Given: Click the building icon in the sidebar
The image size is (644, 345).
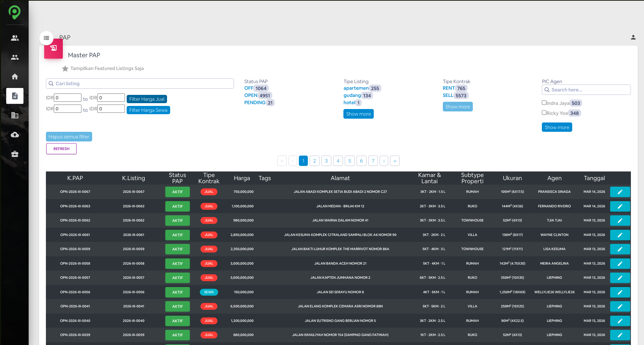Looking at the screenshot, I should pyautogui.click(x=15, y=115).
